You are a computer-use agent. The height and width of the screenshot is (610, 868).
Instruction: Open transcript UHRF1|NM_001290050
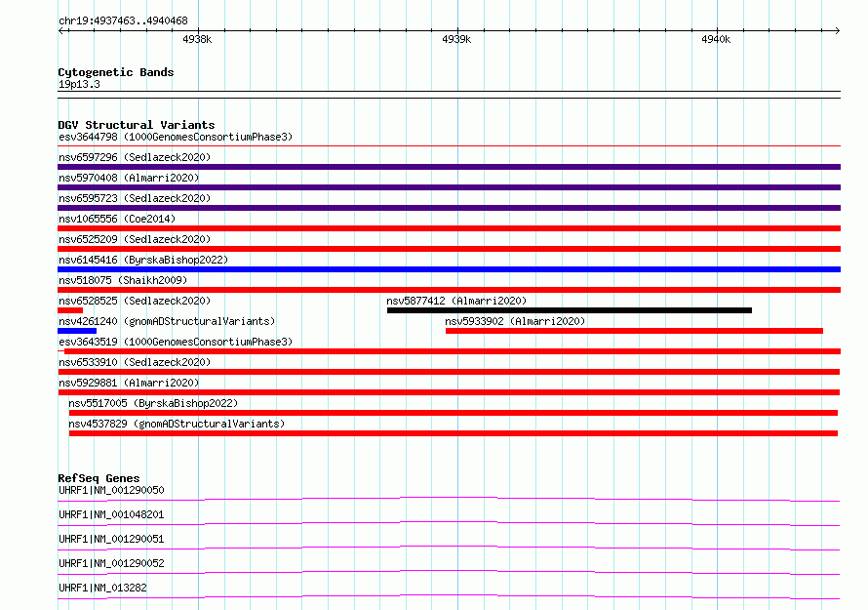[111, 490]
